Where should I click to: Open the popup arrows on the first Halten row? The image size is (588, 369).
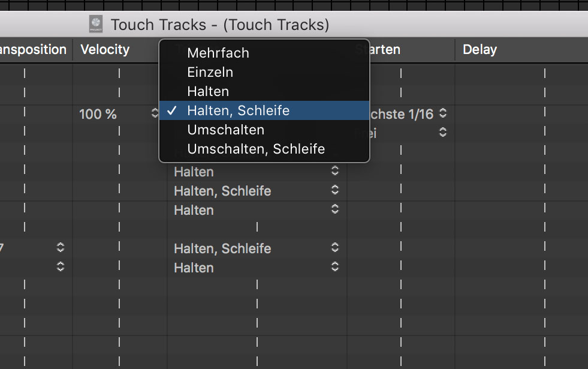click(335, 171)
